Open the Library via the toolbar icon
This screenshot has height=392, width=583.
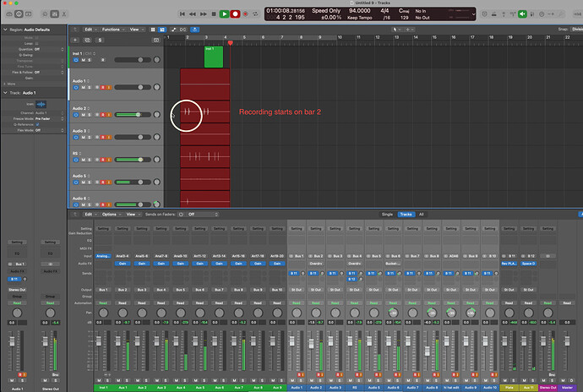click(9, 14)
